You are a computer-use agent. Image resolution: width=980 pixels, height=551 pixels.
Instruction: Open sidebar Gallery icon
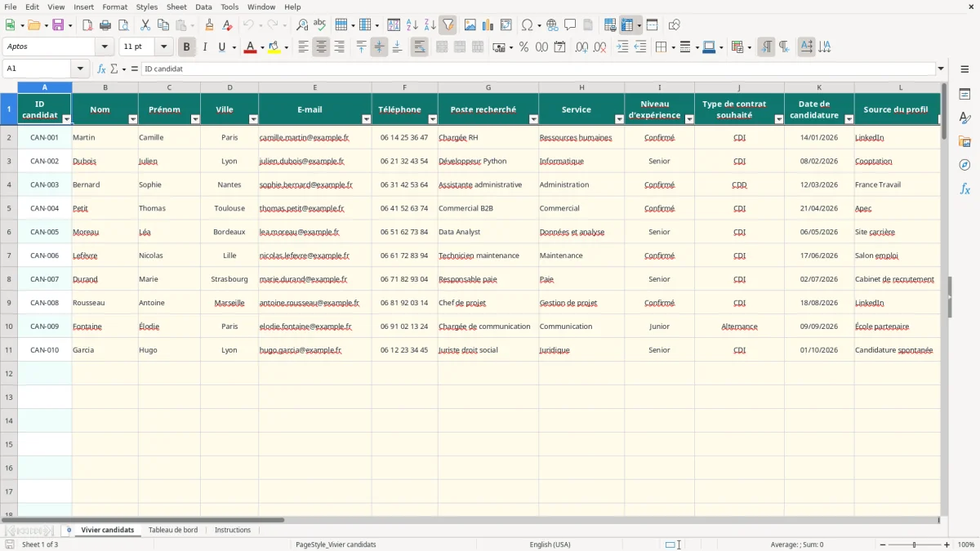coord(964,142)
